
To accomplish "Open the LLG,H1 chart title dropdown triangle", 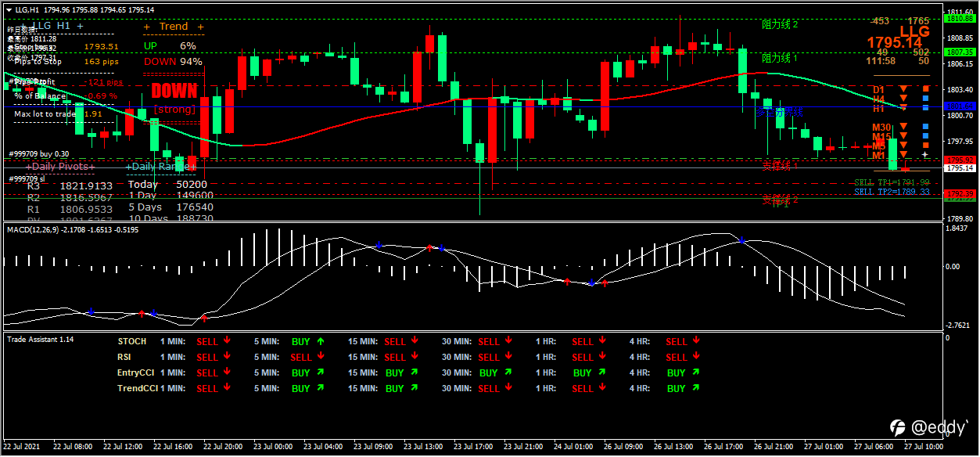I will coord(8,9).
